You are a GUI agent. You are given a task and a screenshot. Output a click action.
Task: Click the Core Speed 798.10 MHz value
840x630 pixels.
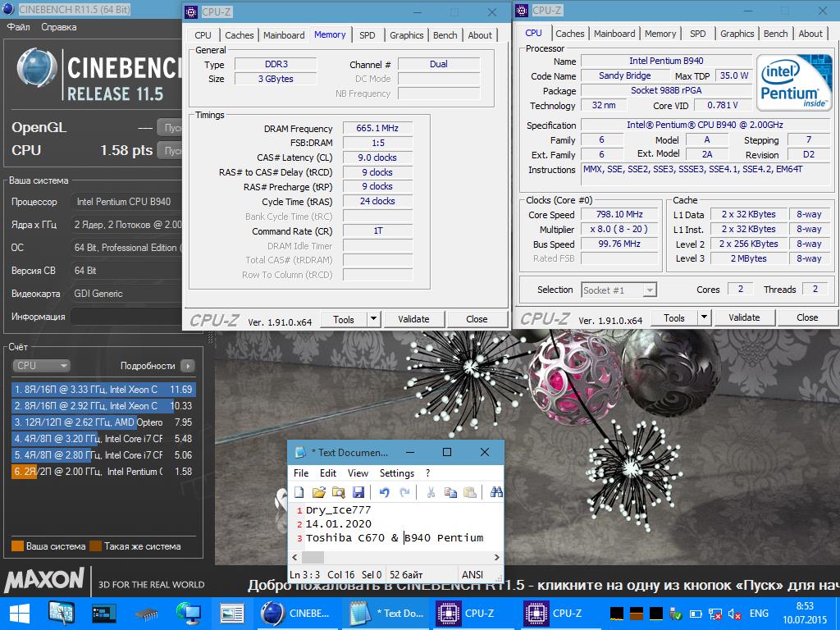pos(619,214)
